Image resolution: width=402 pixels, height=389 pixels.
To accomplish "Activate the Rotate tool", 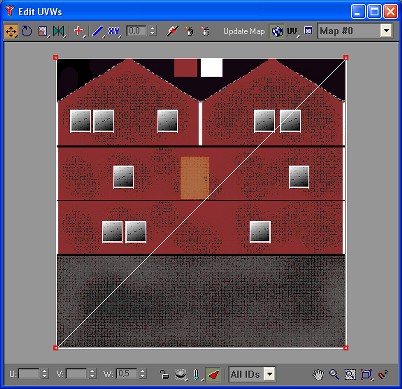I will 27,32.
